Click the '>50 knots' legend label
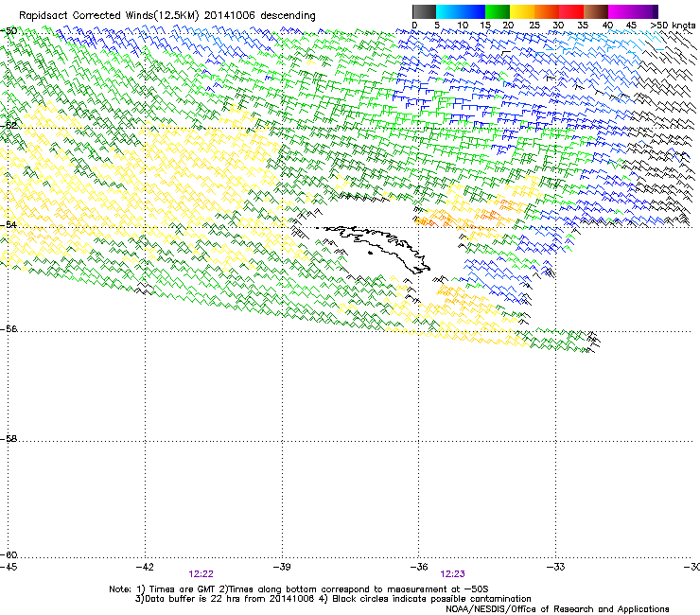The height and width of the screenshot is (615, 700). (673, 25)
